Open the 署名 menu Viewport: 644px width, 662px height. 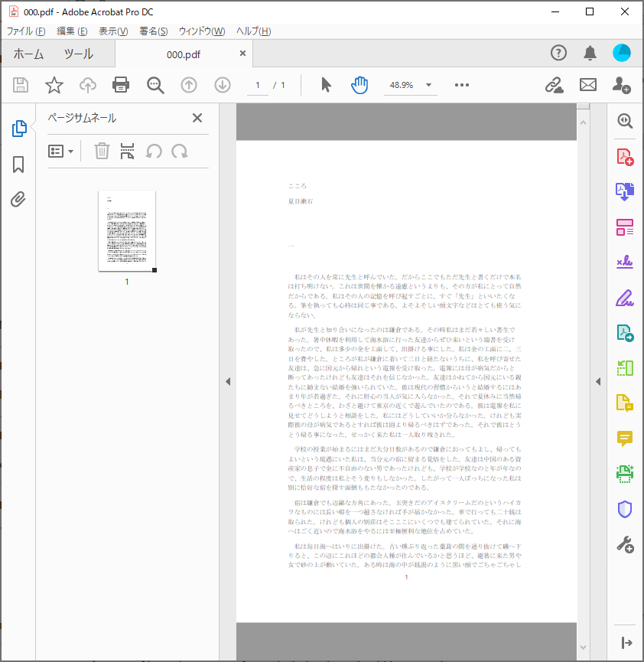[154, 31]
